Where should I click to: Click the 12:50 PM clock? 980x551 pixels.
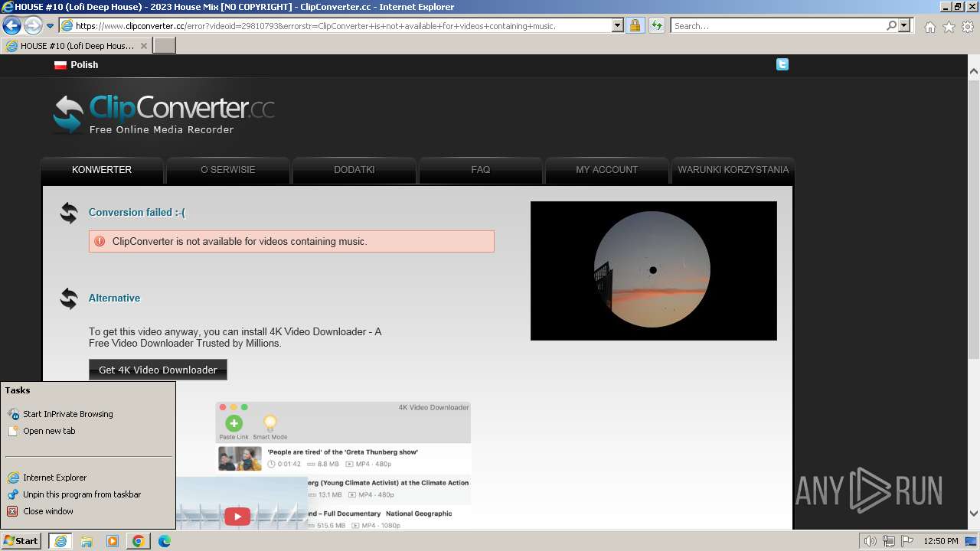coord(941,541)
